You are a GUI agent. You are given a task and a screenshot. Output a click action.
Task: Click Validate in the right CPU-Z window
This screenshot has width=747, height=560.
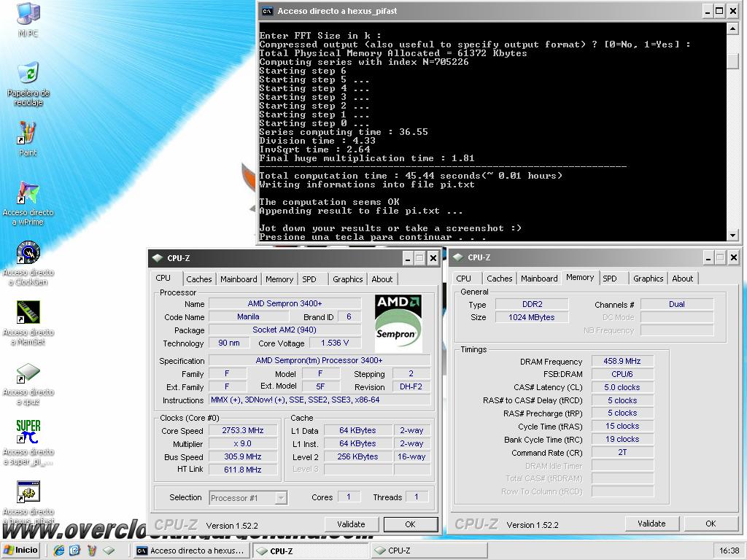click(651, 524)
